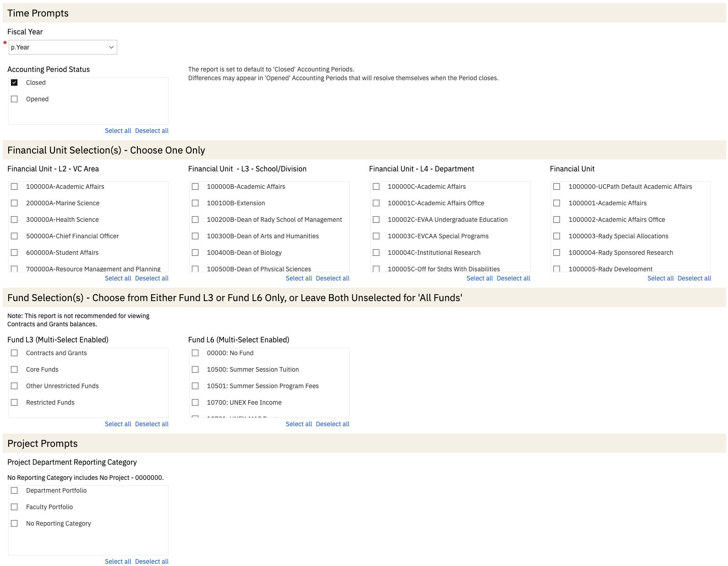Select Restricted Funds checkbox
The width and height of the screenshot is (728, 566).
(14, 402)
